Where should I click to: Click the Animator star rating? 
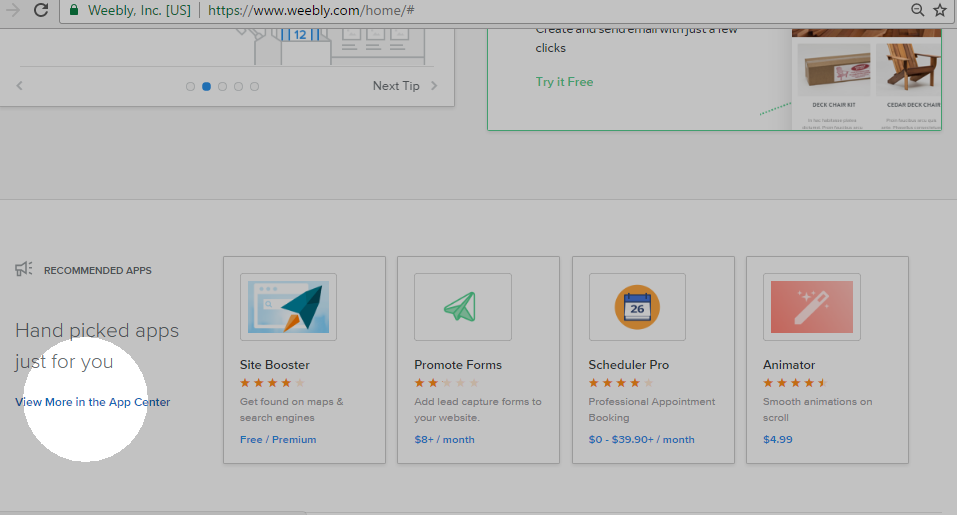coord(795,383)
